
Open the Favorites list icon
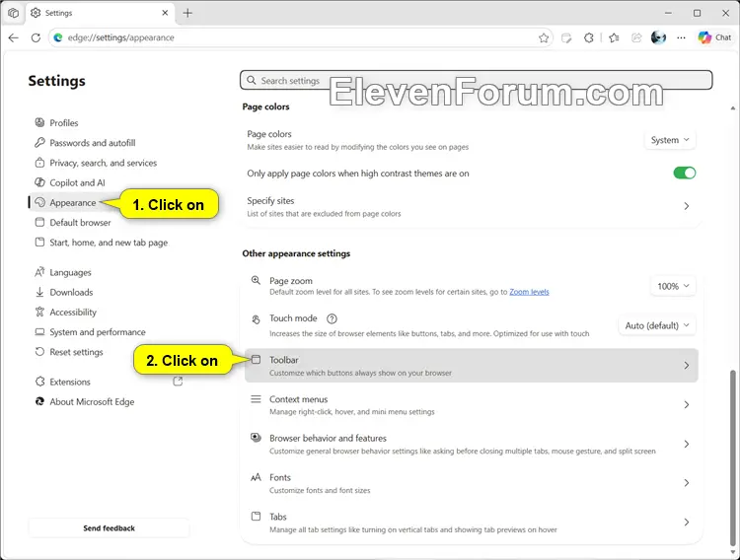click(x=614, y=37)
